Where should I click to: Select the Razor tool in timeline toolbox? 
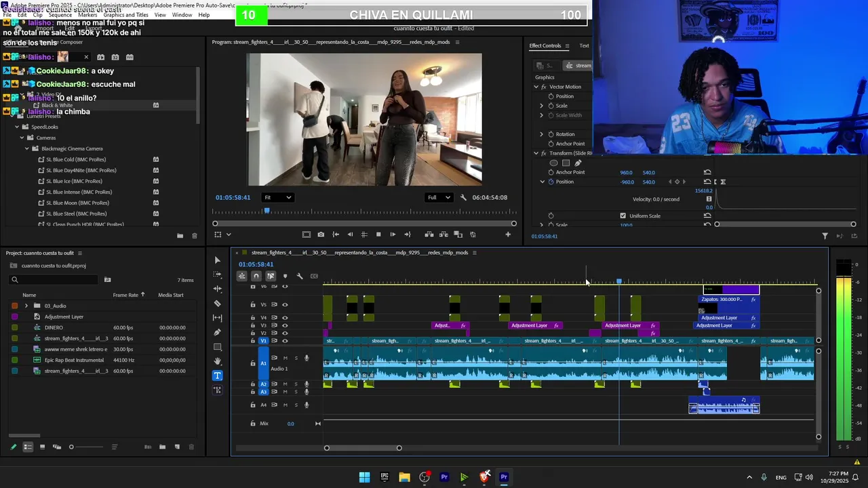coord(217,304)
